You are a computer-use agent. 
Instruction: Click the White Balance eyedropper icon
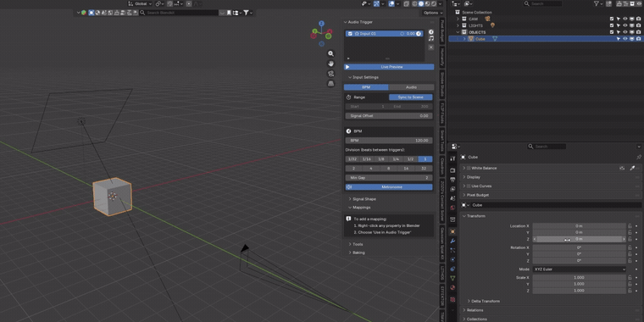pyautogui.click(x=633, y=168)
